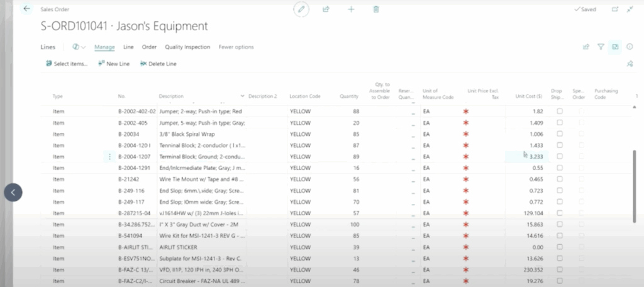Screen dimensions: 644x287
Task: Click the info icon in Lines toolbar
Action: (630, 47)
